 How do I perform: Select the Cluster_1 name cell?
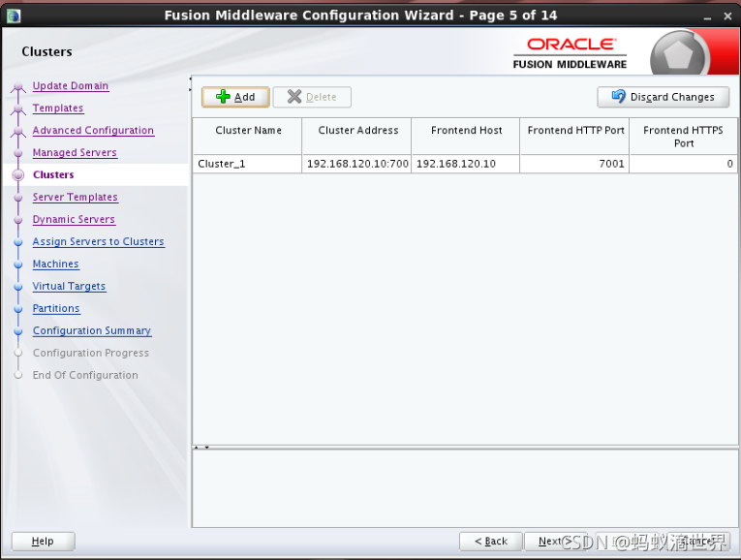point(247,164)
